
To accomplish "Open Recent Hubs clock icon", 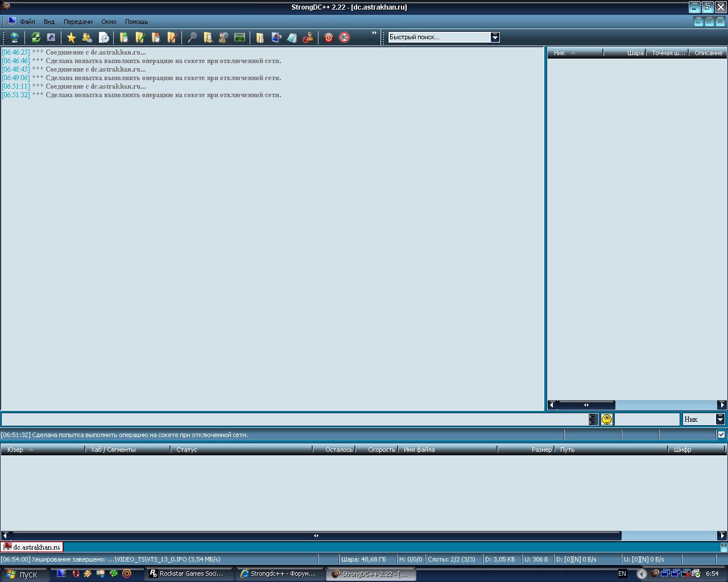I will coord(104,38).
